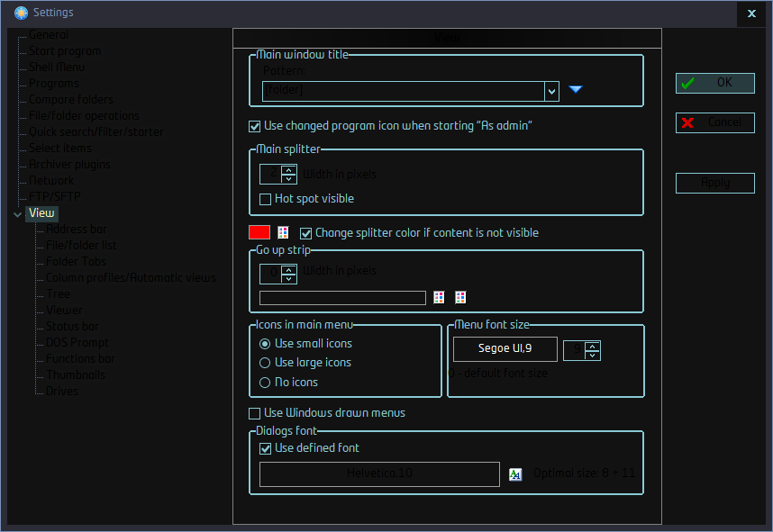Collapse the View tree node
This screenshot has height=532, width=773.
(17, 214)
